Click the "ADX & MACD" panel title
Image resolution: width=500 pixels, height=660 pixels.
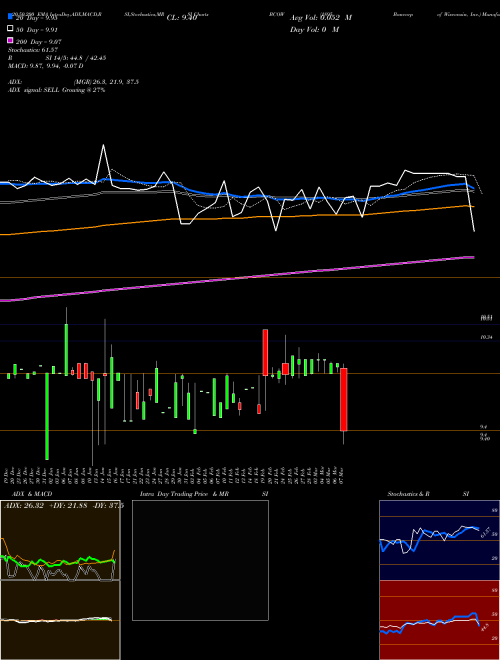[x=32, y=494]
